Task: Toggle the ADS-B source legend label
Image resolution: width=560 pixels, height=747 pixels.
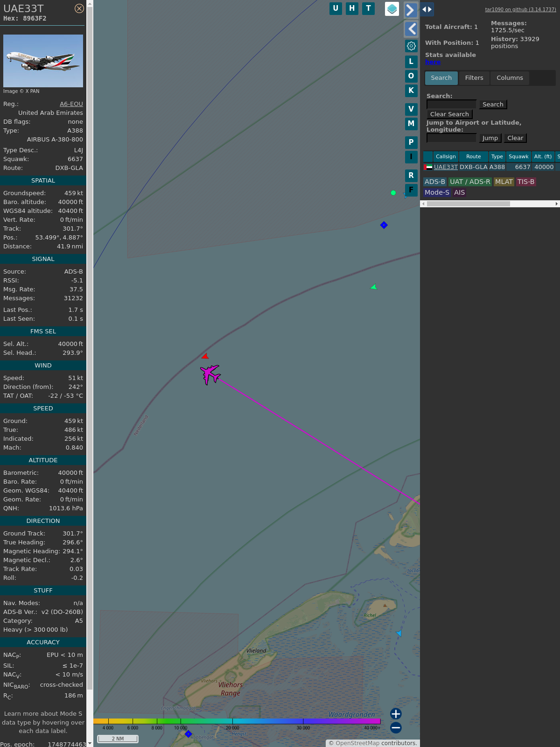Action: coord(435,182)
